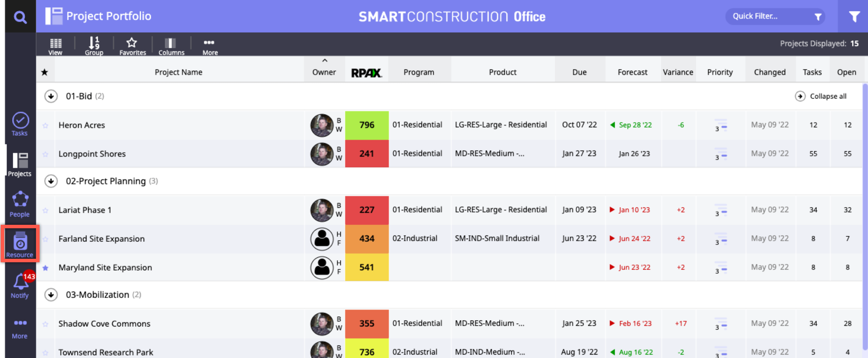Click the large filter funnel icon at top right
This screenshot has width=868, height=358.
[854, 17]
